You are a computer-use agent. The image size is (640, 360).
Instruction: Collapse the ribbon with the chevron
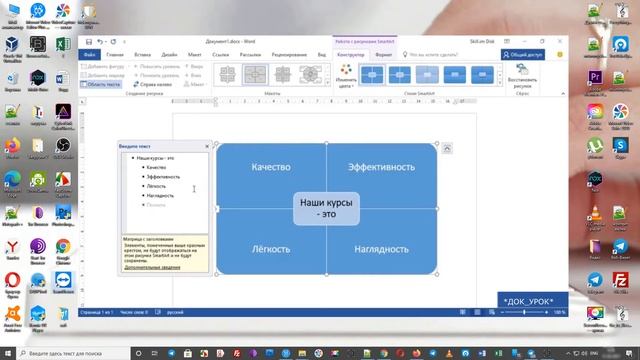tap(563, 94)
